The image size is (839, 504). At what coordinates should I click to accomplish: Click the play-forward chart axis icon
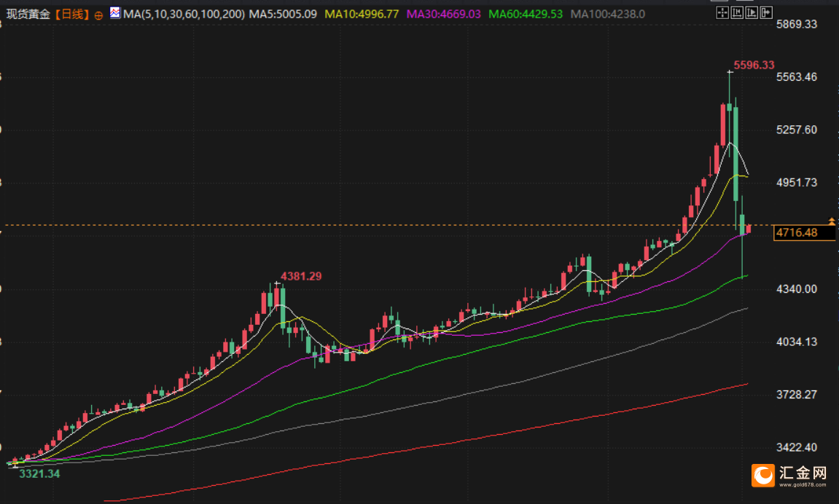pyautogui.click(x=752, y=13)
